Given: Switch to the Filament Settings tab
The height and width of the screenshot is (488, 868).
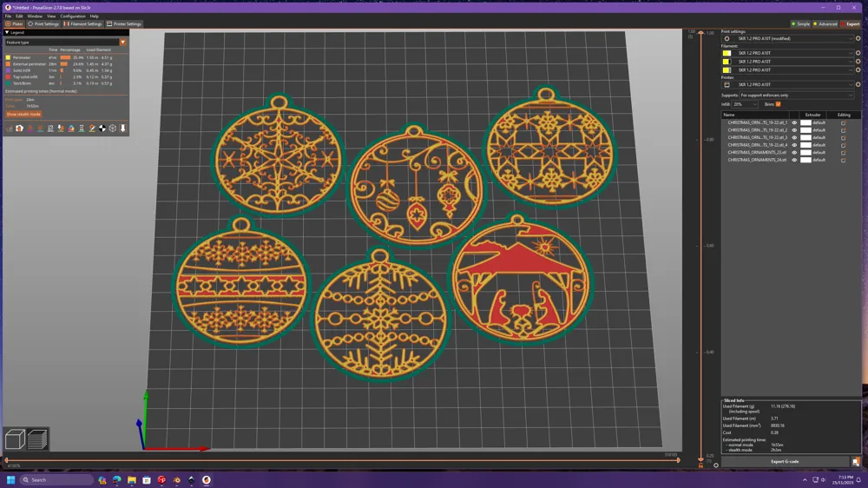Looking at the screenshot, I should tap(82, 23).
